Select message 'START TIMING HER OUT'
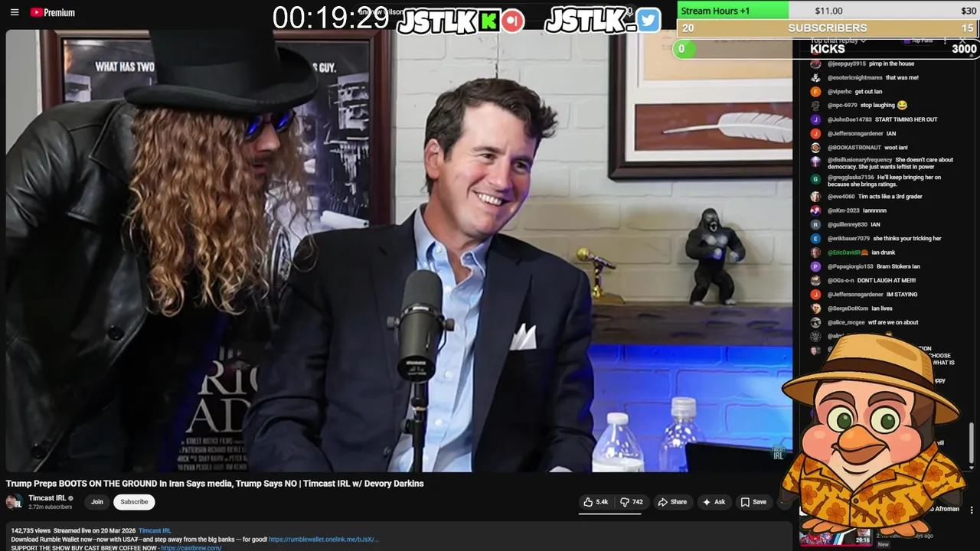This screenshot has height=551, width=980. click(906, 119)
